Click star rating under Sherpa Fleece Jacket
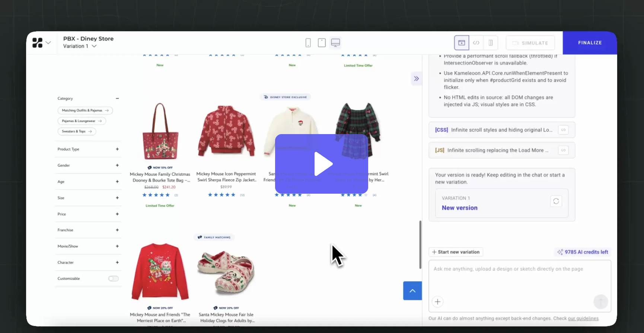The width and height of the screenshot is (644, 333). [x=221, y=195]
